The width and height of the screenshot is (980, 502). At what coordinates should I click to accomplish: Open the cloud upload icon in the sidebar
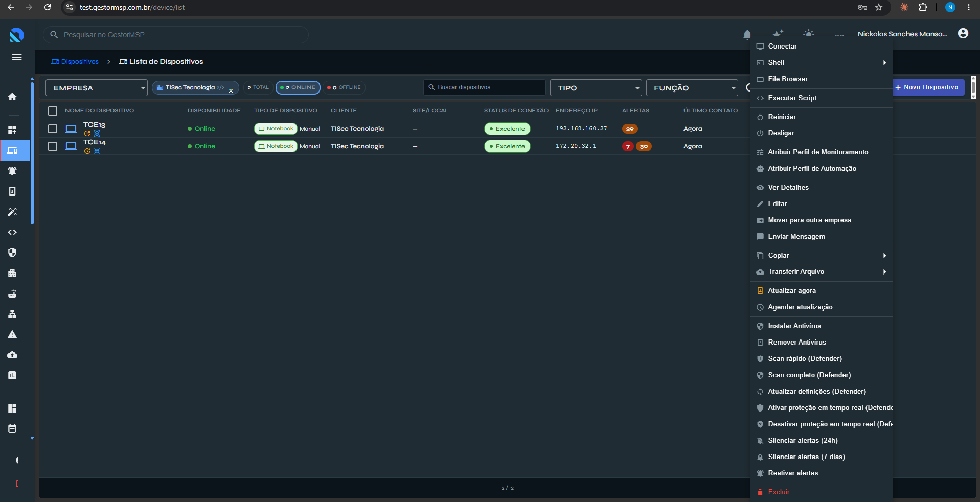(12, 355)
